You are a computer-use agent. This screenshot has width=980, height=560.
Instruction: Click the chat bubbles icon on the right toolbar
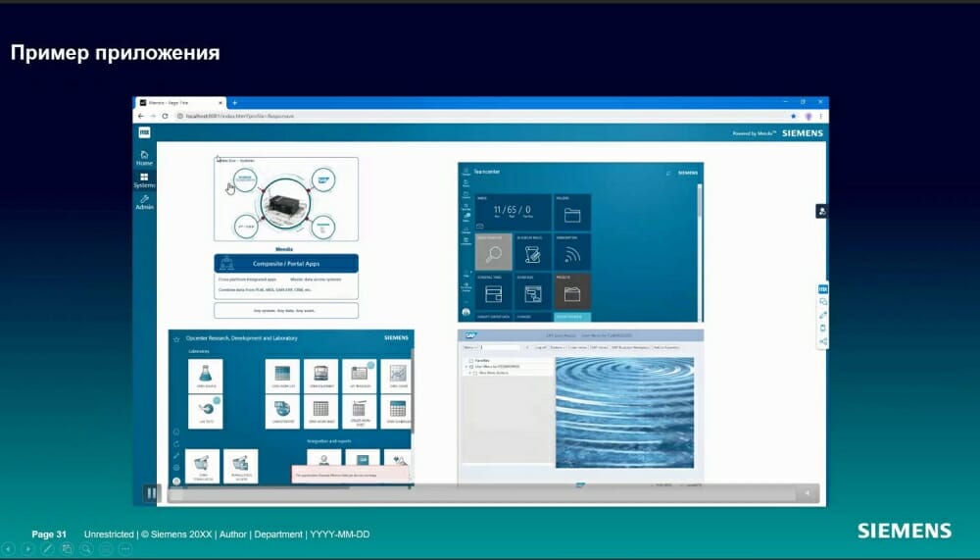(823, 302)
